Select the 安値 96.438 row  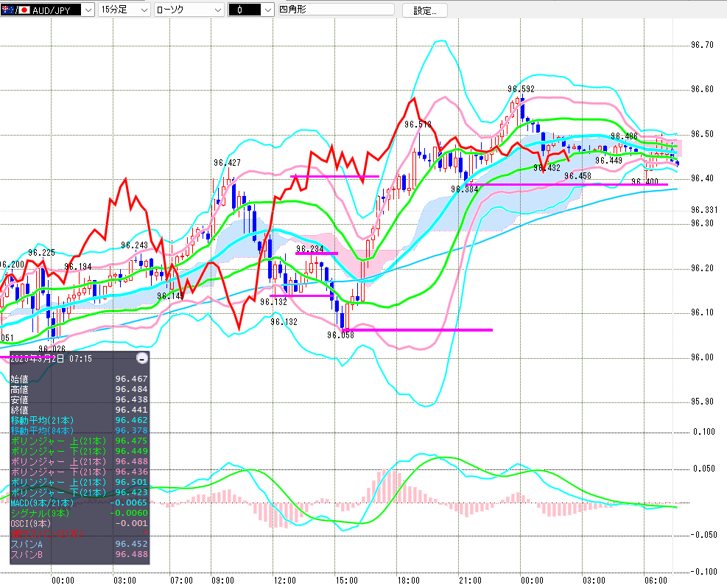point(80,399)
